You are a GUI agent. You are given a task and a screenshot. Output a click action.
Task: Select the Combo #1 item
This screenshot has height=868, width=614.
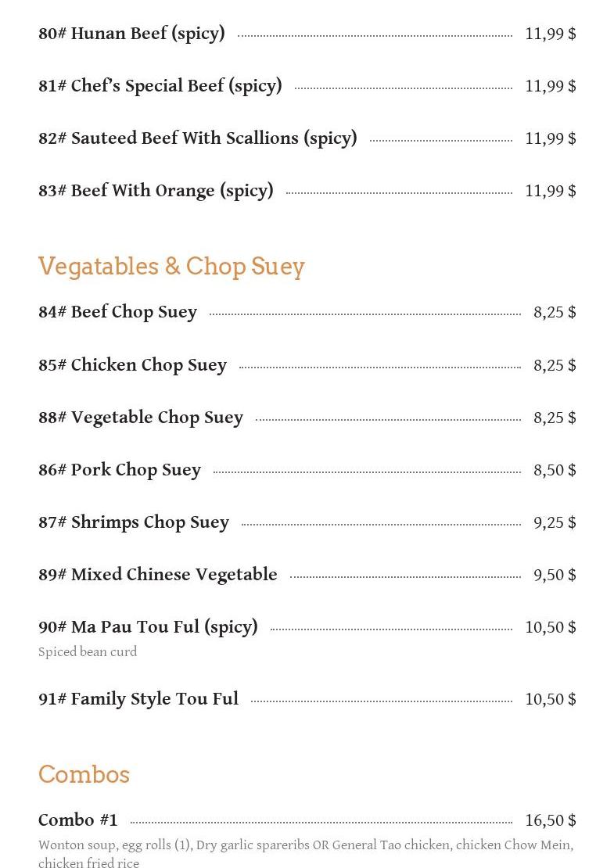click(78, 820)
